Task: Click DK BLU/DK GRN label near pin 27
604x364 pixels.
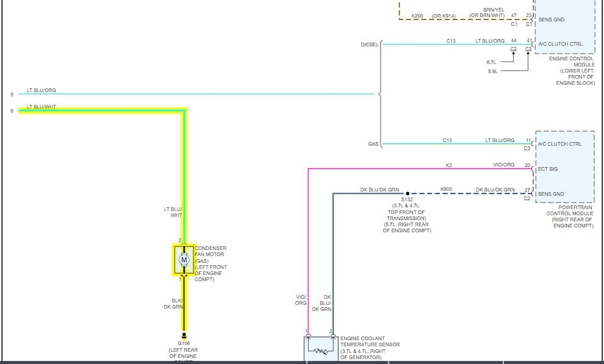Action: click(x=495, y=190)
